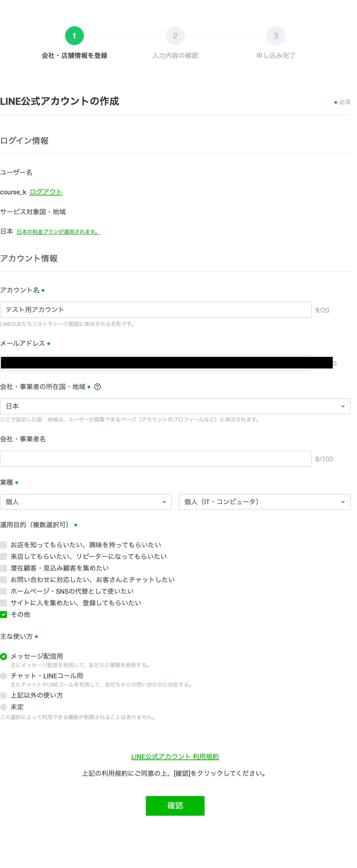Select メッセージ配信用 radio button
The height and width of the screenshot is (868, 357).
4,656
